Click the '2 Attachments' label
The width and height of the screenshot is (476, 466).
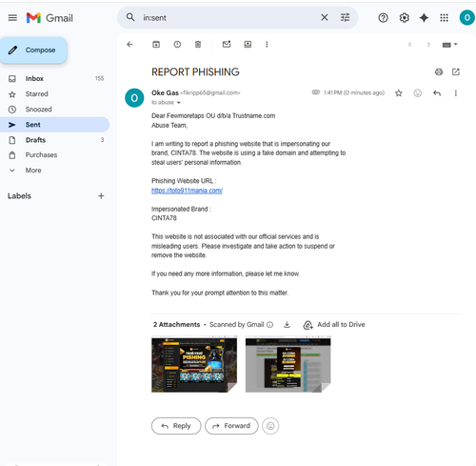click(176, 325)
